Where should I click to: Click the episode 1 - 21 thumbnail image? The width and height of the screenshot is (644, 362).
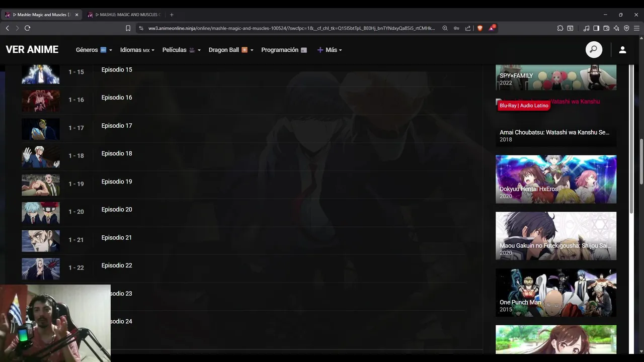tap(41, 241)
